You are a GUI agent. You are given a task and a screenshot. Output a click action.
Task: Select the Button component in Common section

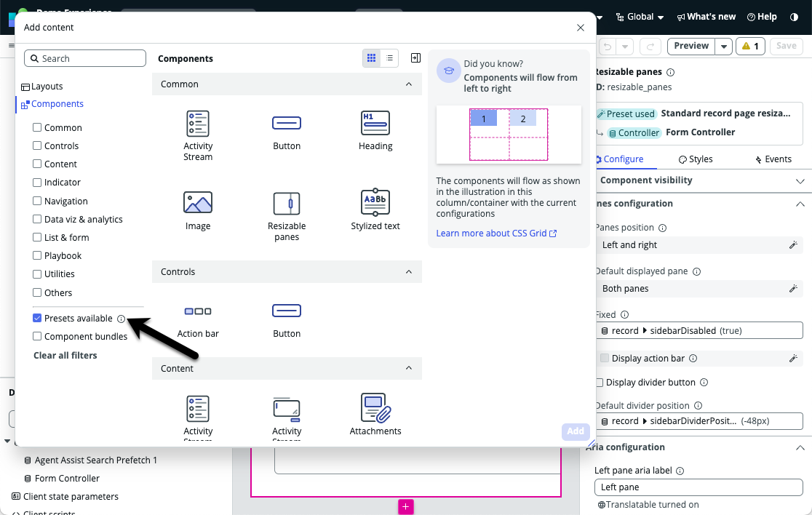(287, 130)
